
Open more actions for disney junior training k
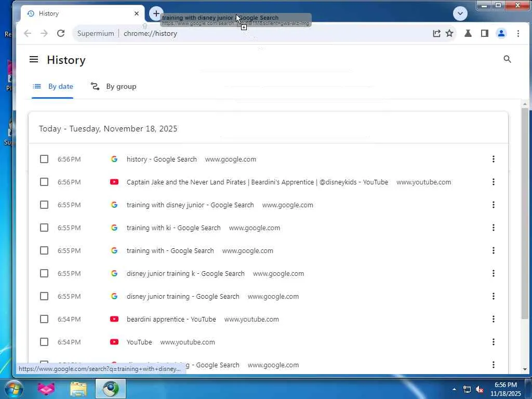click(494, 273)
